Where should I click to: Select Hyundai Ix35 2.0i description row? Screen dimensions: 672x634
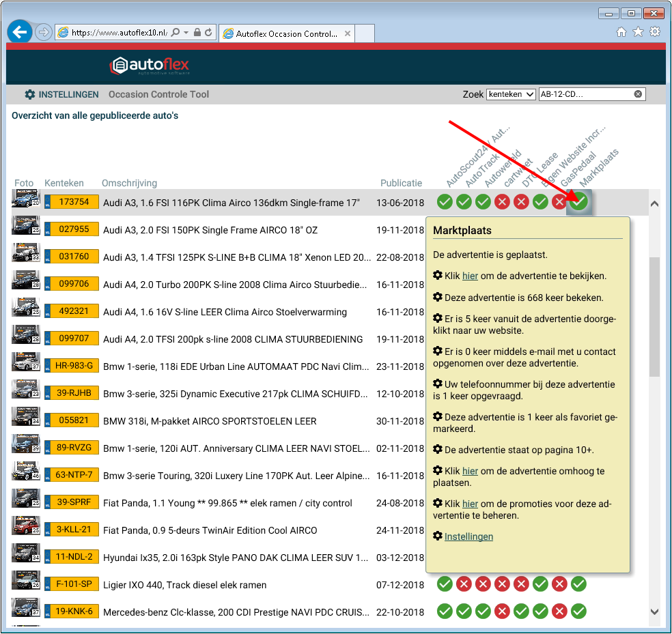coord(236,558)
